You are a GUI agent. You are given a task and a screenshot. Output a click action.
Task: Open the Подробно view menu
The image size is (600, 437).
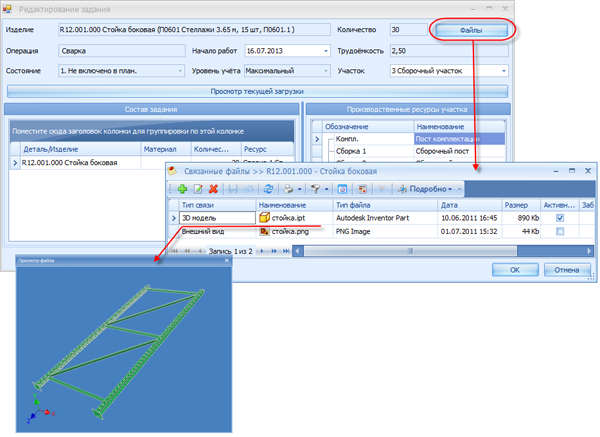point(427,188)
